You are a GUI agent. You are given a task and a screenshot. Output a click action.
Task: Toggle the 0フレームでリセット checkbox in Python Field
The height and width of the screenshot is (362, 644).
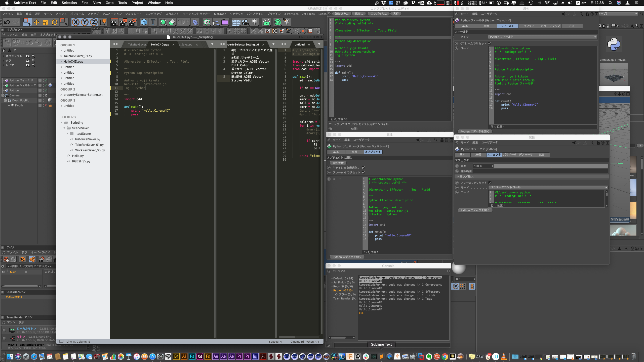tap(490, 43)
